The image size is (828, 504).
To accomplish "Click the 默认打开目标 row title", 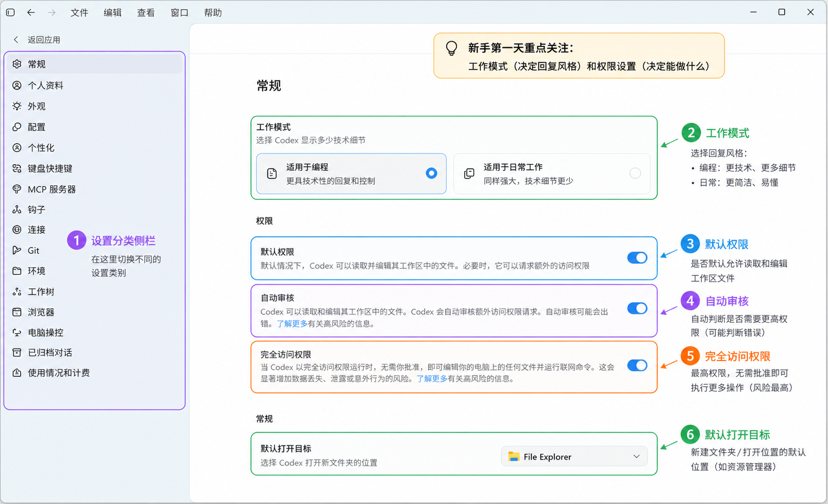I will click(x=286, y=448).
